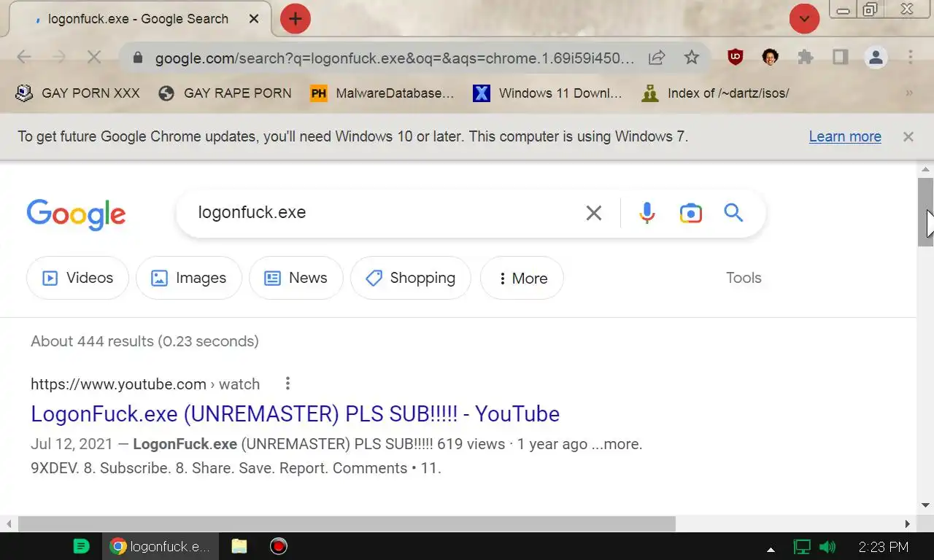Switch to Images results
The height and width of the screenshot is (560, 934).
189,278
